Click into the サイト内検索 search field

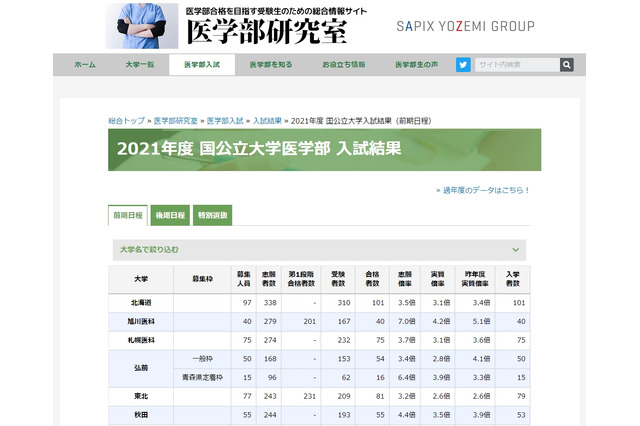click(517, 64)
